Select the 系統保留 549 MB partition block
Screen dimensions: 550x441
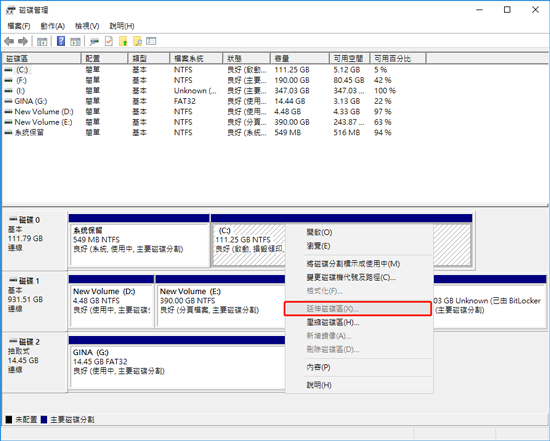pyautogui.click(x=139, y=241)
